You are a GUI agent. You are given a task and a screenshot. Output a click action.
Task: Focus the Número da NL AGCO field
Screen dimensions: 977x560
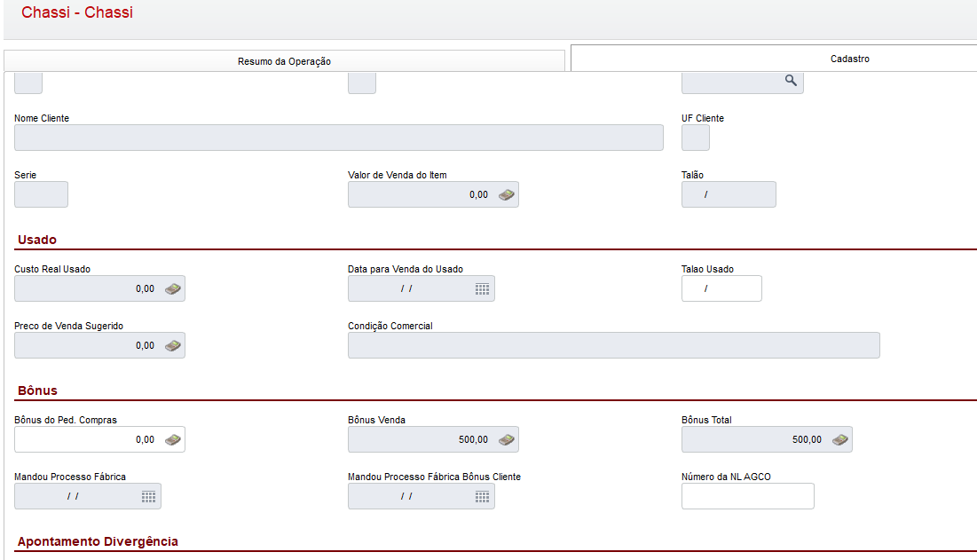[748, 496]
